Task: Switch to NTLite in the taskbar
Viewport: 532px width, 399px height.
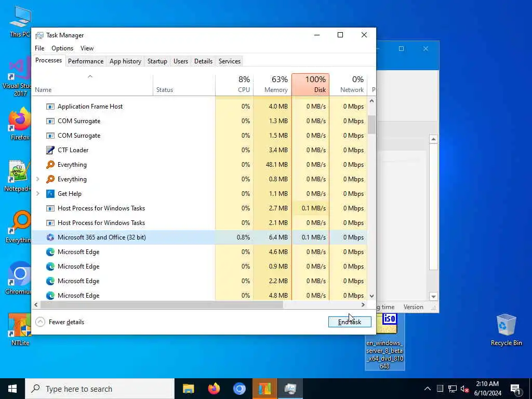Action: pyautogui.click(x=264, y=389)
